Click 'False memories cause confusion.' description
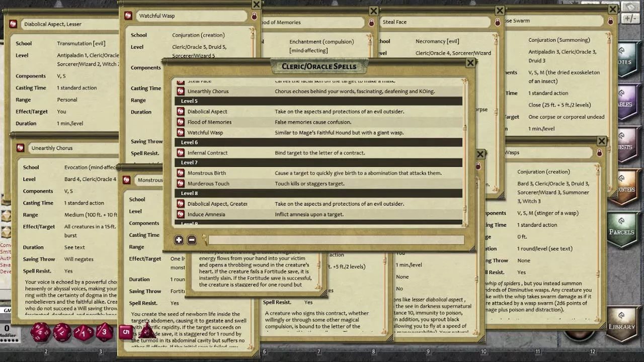 pos(313,122)
